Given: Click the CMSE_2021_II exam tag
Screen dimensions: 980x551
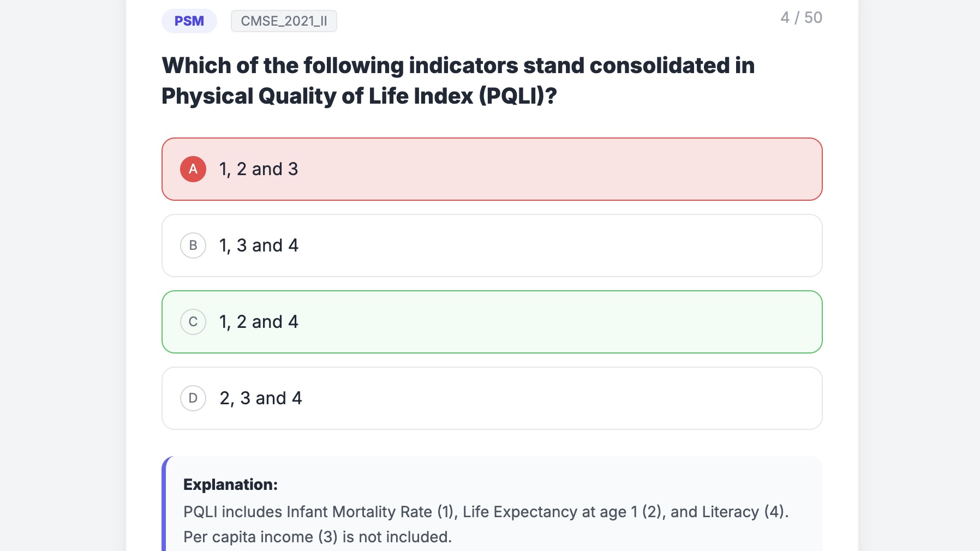Looking at the screenshot, I should (x=284, y=21).
